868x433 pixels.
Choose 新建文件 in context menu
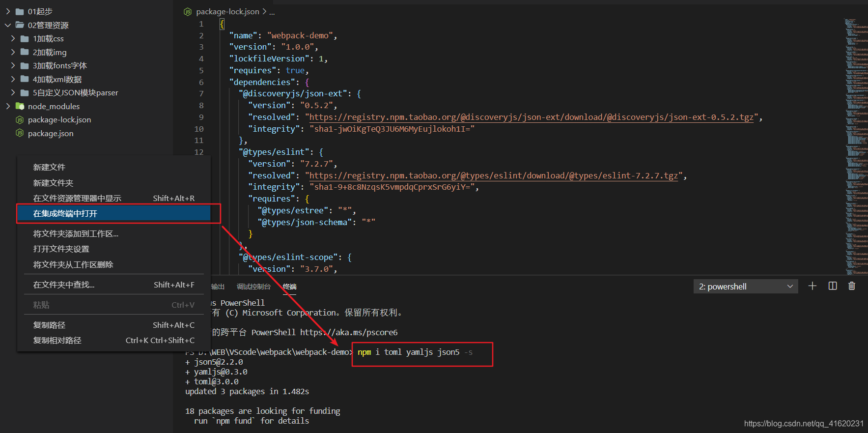[x=114, y=167]
